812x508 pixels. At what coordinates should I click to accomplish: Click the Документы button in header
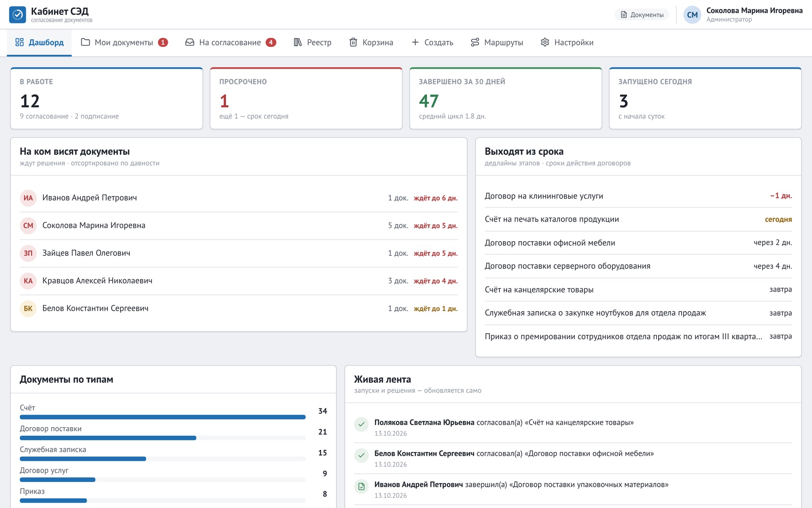tap(642, 15)
